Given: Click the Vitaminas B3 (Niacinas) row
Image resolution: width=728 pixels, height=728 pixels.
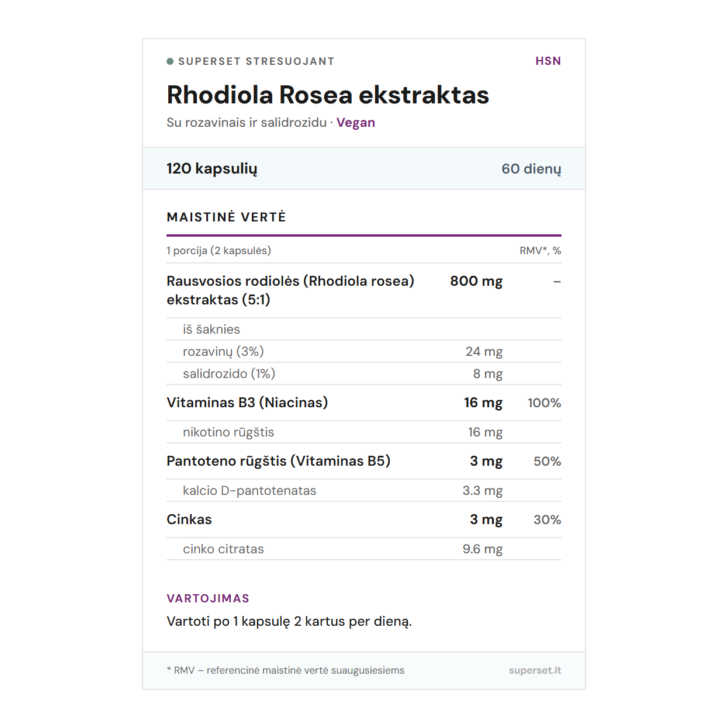Looking at the screenshot, I should [247, 403].
